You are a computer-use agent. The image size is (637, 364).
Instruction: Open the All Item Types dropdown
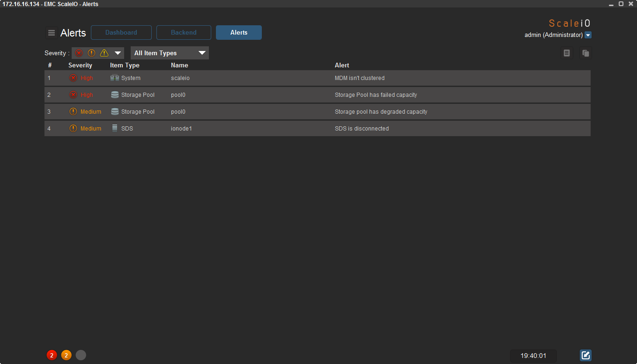(170, 53)
